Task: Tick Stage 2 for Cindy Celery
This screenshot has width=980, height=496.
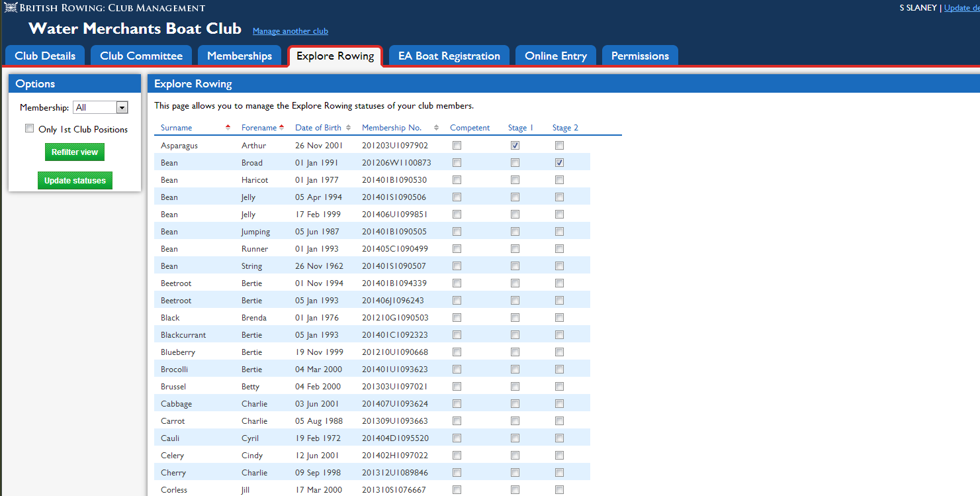Action: (559, 455)
